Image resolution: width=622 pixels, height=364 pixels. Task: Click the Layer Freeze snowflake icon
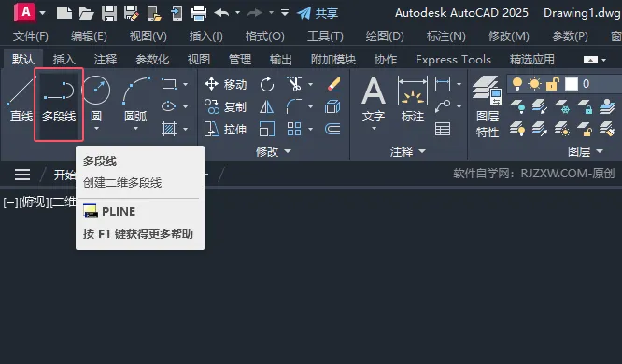pos(562,106)
